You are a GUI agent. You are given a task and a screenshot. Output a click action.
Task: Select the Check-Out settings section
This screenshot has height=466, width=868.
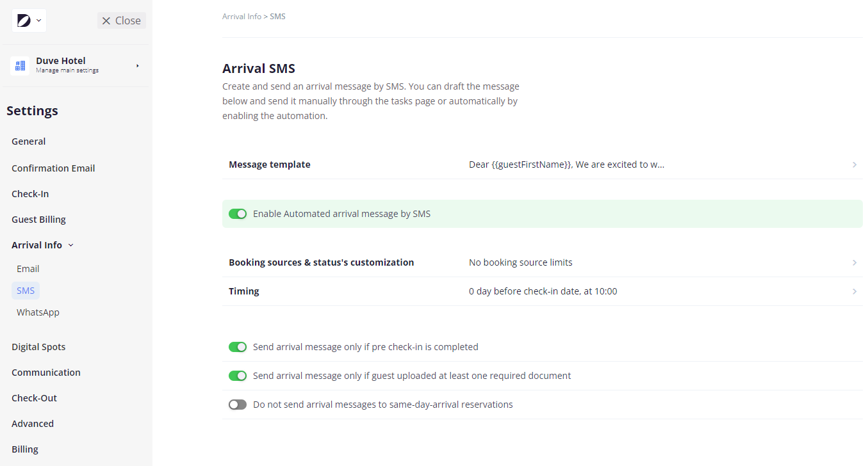click(34, 398)
